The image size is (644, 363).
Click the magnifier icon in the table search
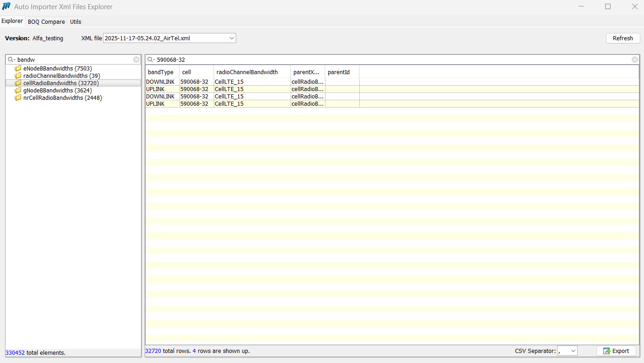click(151, 60)
